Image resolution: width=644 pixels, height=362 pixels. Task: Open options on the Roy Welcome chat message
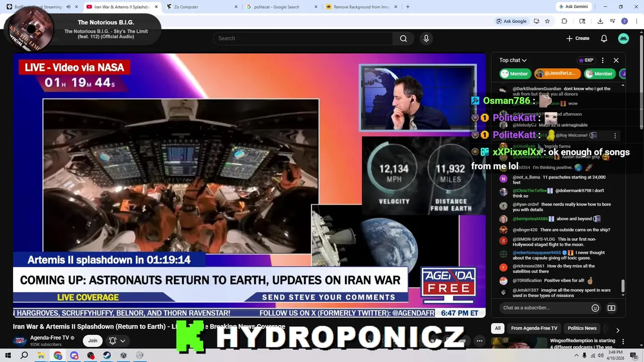point(615,136)
